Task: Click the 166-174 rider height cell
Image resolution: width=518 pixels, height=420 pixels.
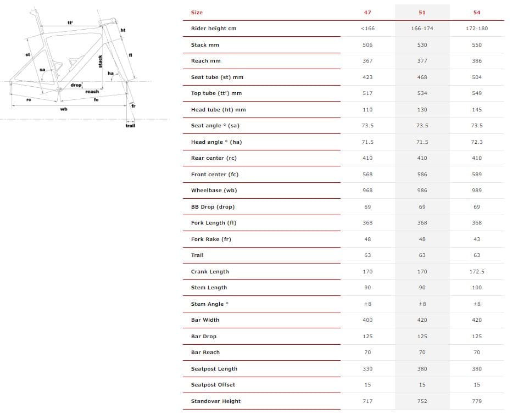Action: (422, 29)
